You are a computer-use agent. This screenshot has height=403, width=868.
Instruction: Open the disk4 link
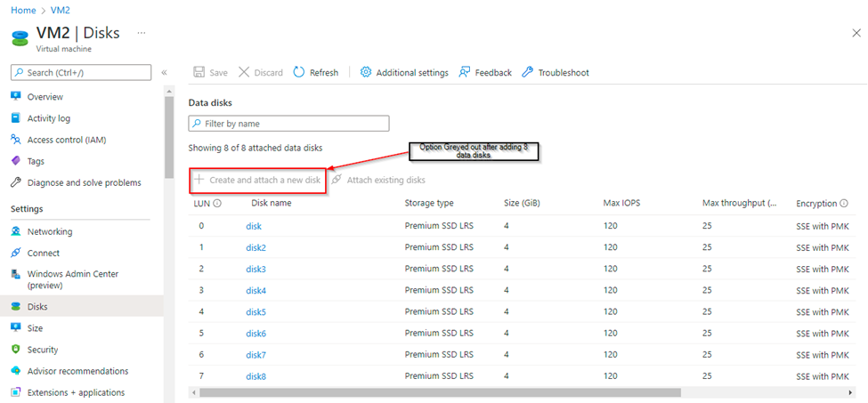click(256, 291)
